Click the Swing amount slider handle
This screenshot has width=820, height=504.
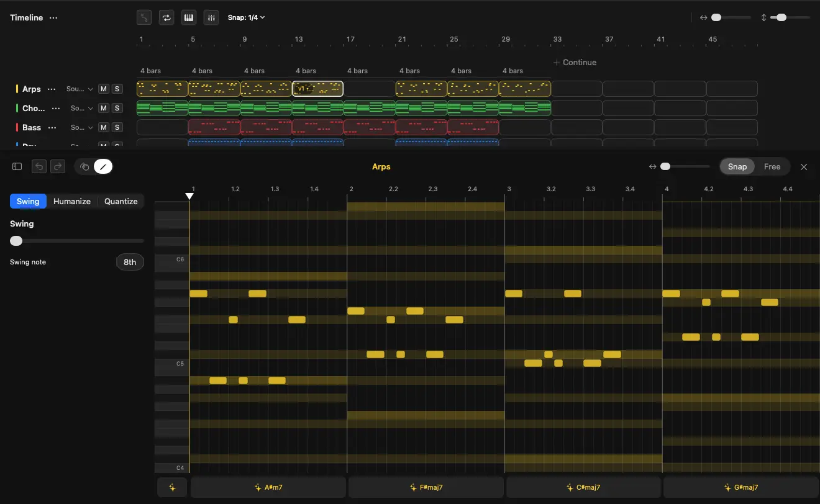[x=16, y=241]
